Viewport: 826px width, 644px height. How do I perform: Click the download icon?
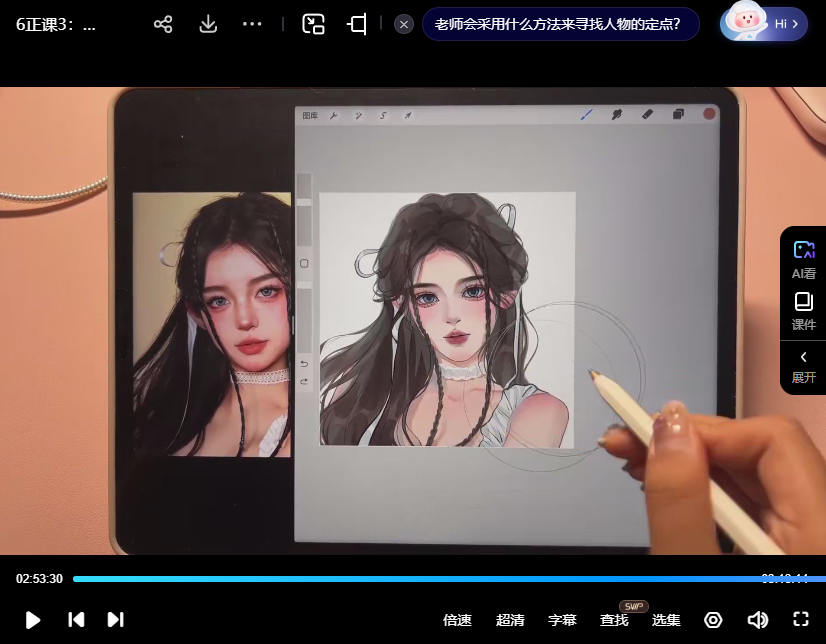coord(208,24)
